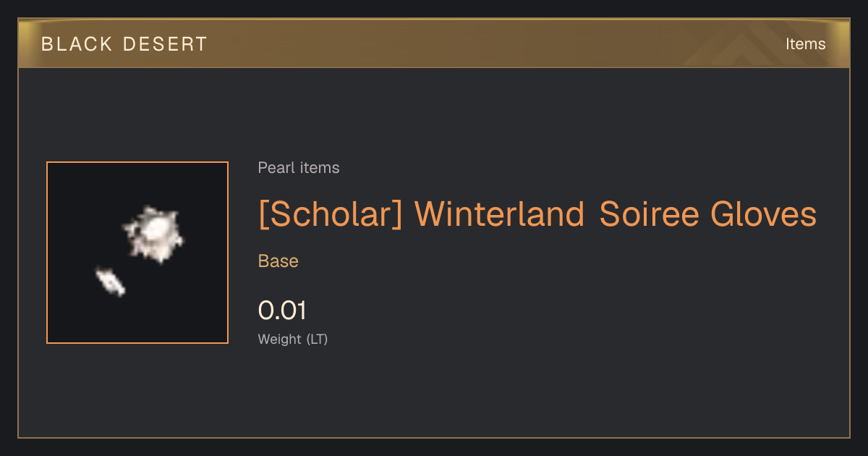Click the Winterland Soiree Gloves item icon

click(x=137, y=253)
